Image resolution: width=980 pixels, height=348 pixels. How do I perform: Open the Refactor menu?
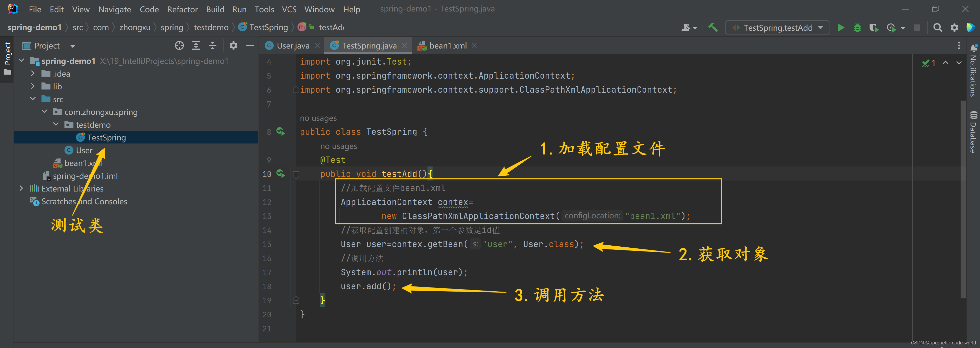click(182, 9)
